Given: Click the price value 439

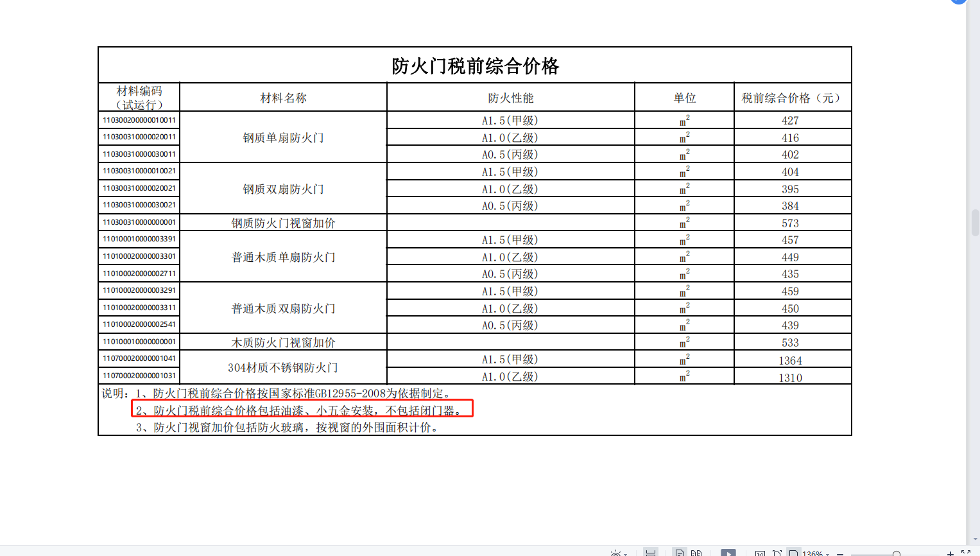Looking at the screenshot, I should pyautogui.click(x=790, y=326).
